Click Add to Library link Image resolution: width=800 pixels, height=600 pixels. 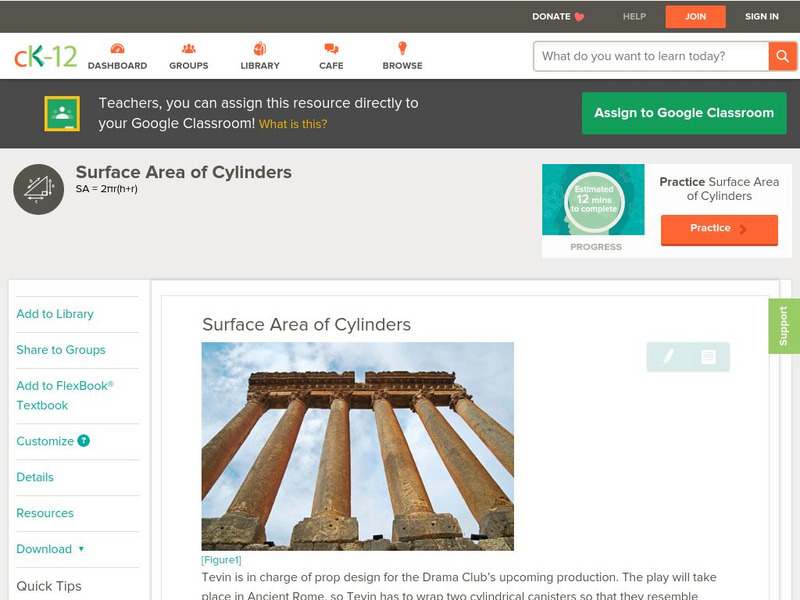[55, 314]
